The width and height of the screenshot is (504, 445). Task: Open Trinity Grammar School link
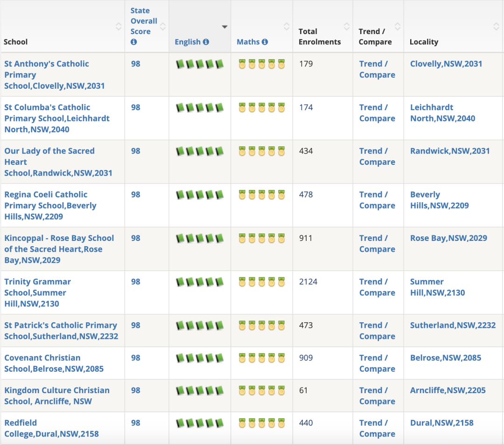pyautogui.click(x=38, y=293)
